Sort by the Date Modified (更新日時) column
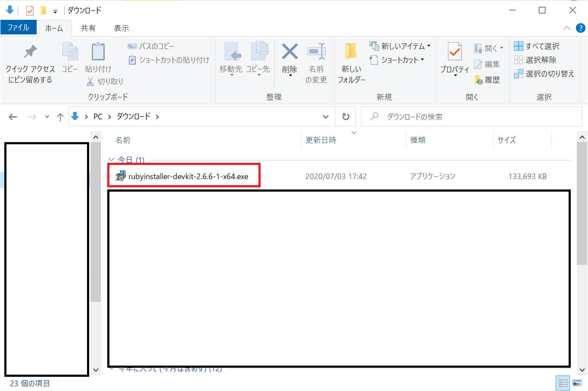 [321, 140]
